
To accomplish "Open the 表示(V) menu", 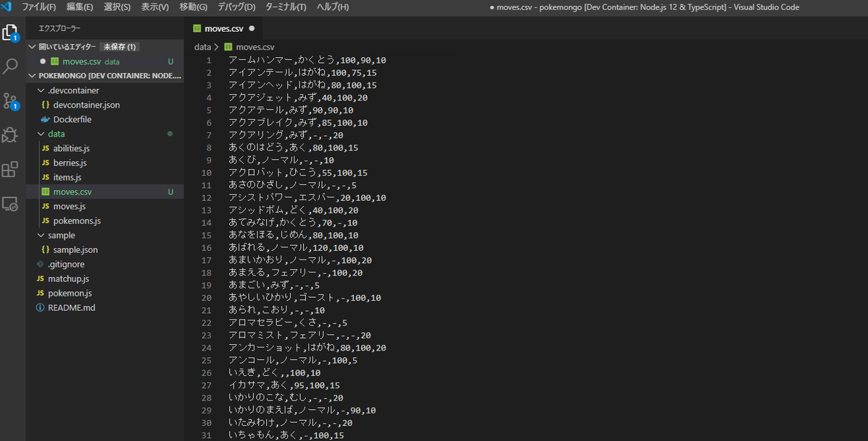I will (x=155, y=7).
